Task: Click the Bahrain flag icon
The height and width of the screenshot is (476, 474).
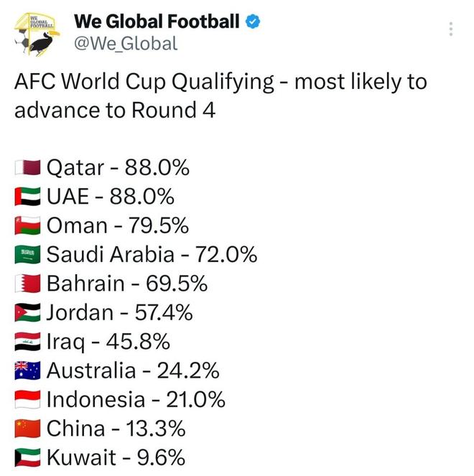Action: [x=29, y=284]
